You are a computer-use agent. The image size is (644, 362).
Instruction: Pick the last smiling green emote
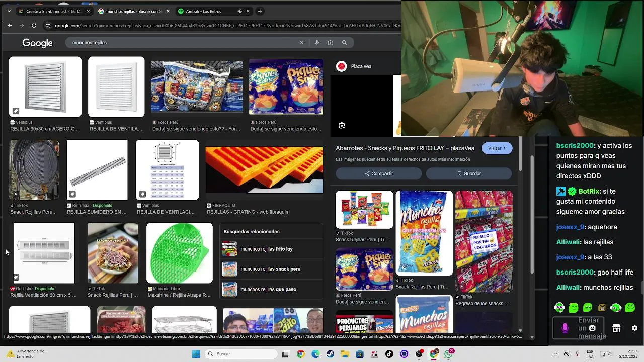630,308
